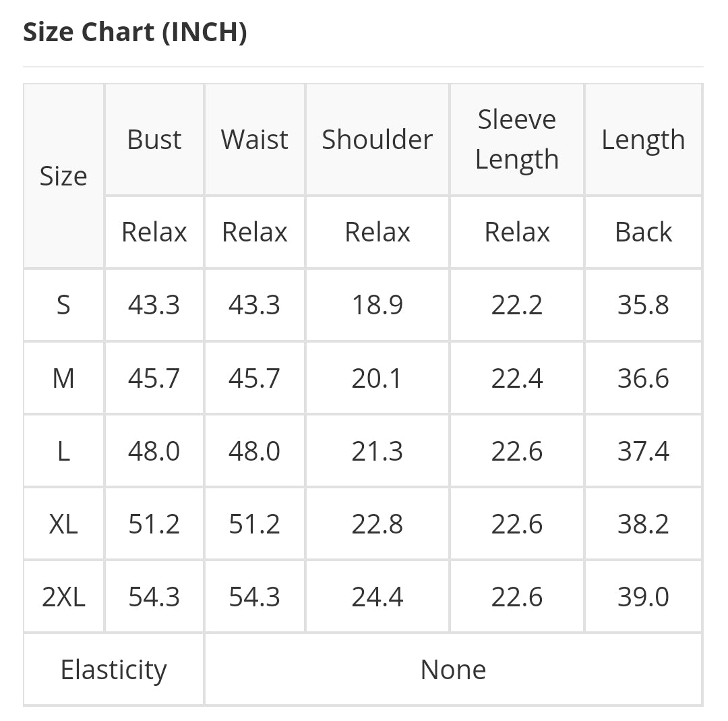Click the 22.8 shoulder value for XL
Viewport: 728px width, 721px height.
click(377, 524)
